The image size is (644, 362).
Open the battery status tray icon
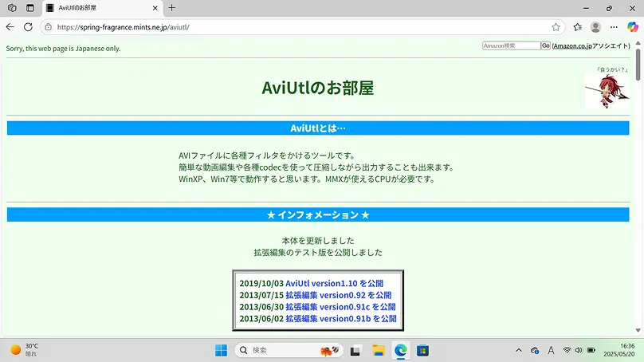click(x=591, y=351)
